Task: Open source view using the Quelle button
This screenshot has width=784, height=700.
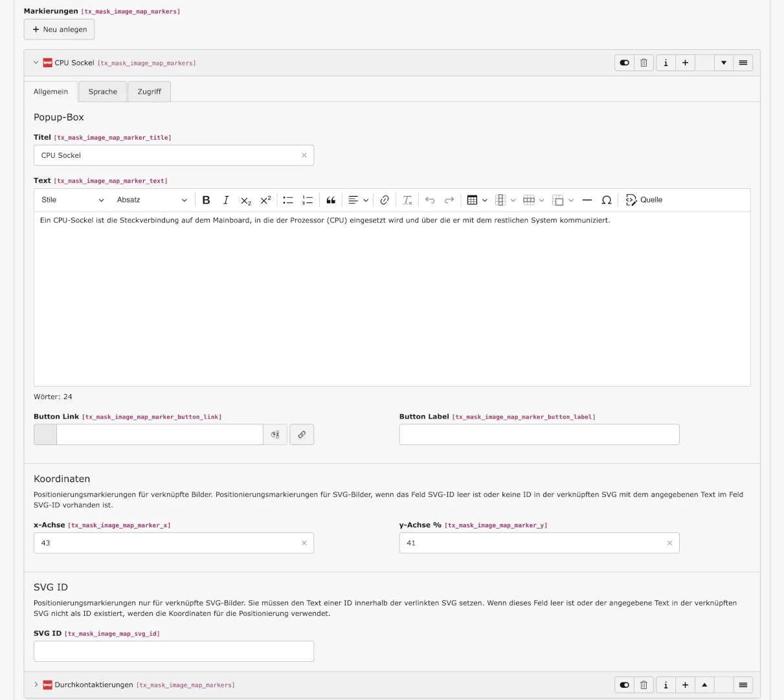Action: 644,200
